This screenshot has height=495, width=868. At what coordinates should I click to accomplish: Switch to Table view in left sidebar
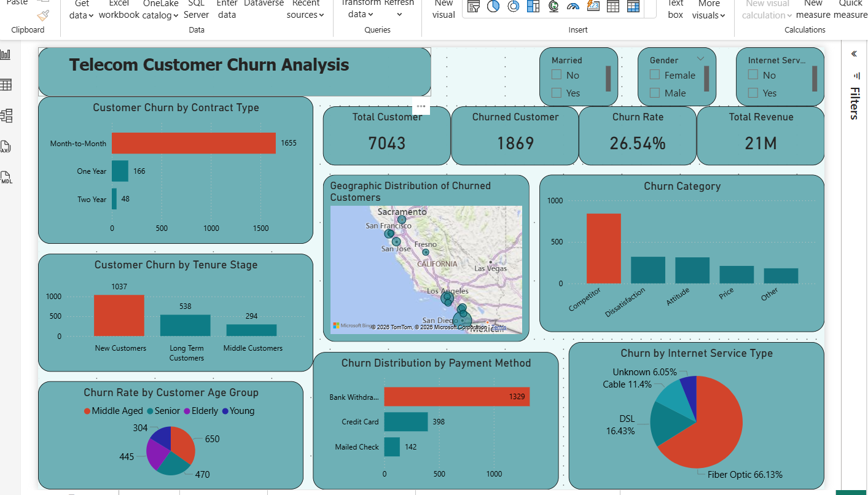[x=6, y=85]
